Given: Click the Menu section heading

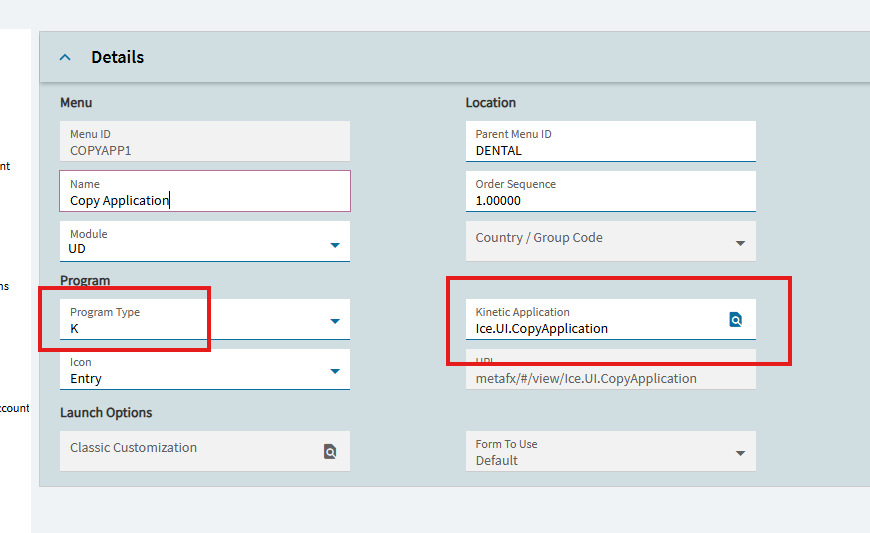Looking at the screenshot, I should (x=76, y=103).
